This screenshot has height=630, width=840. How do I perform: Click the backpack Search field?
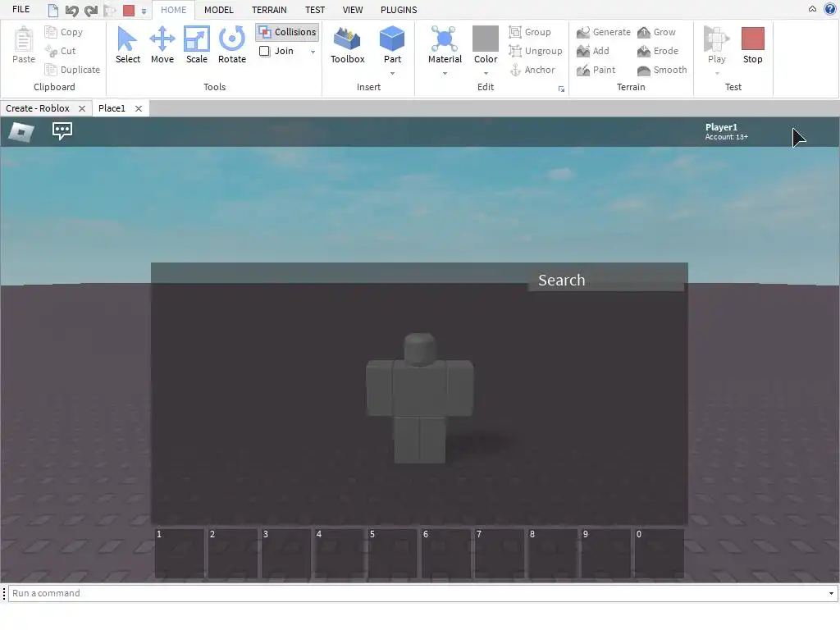coord(606,281)
